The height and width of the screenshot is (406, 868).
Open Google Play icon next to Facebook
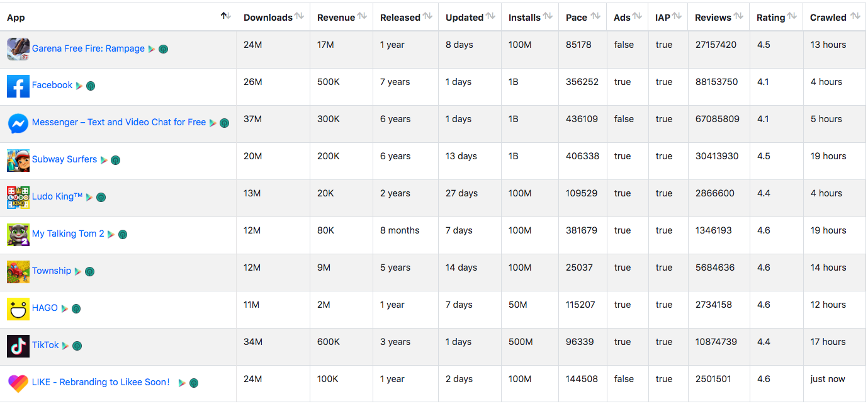tap(79, 86)
